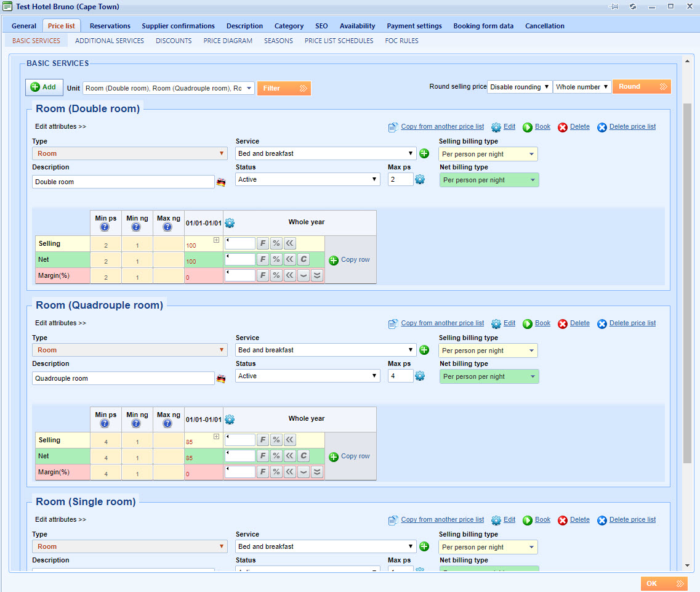Go to the SEASONS sub-tab
Viewport: 700px width, 592px height.
(x=278, y=41)
